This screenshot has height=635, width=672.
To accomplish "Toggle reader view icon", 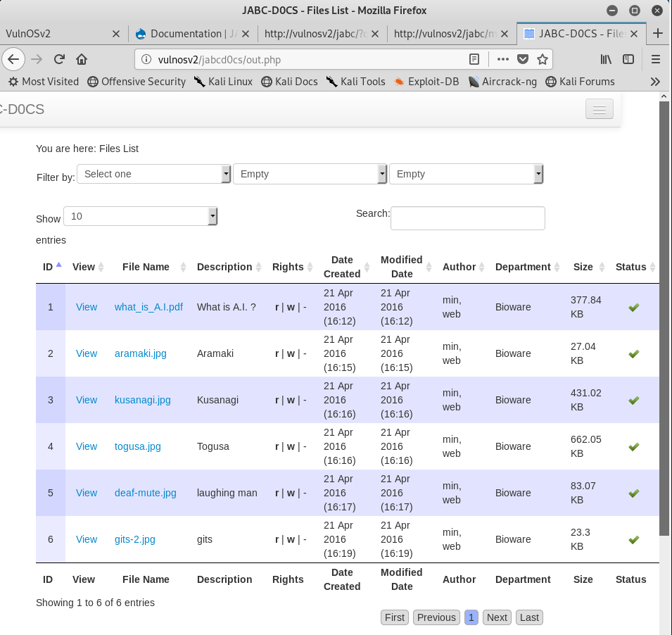I will pyautogui.click(x=474, y=59).
